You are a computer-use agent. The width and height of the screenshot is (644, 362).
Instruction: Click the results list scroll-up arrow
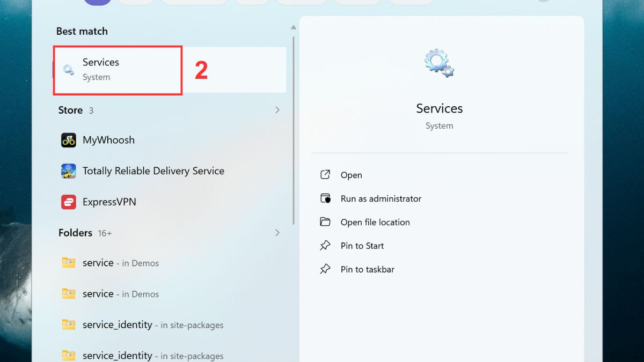pos(294,27)
